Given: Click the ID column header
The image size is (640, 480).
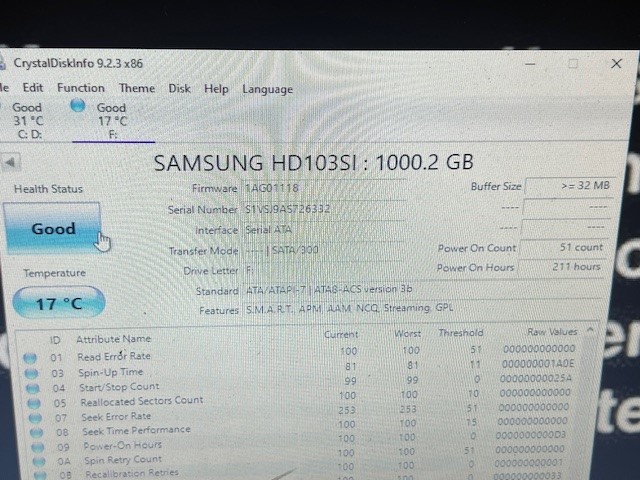Looking at the screenshot, I should pos(55,340).
